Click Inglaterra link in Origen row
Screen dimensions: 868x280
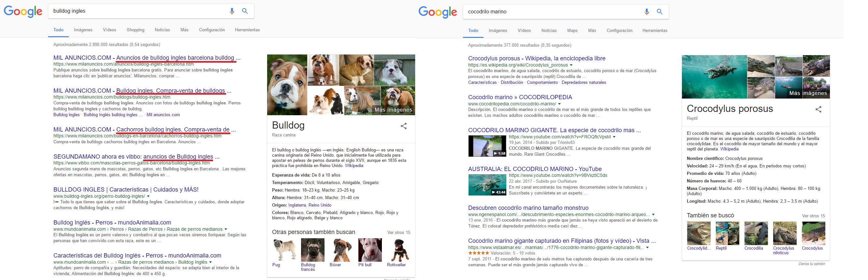click(x=297, y=205)
